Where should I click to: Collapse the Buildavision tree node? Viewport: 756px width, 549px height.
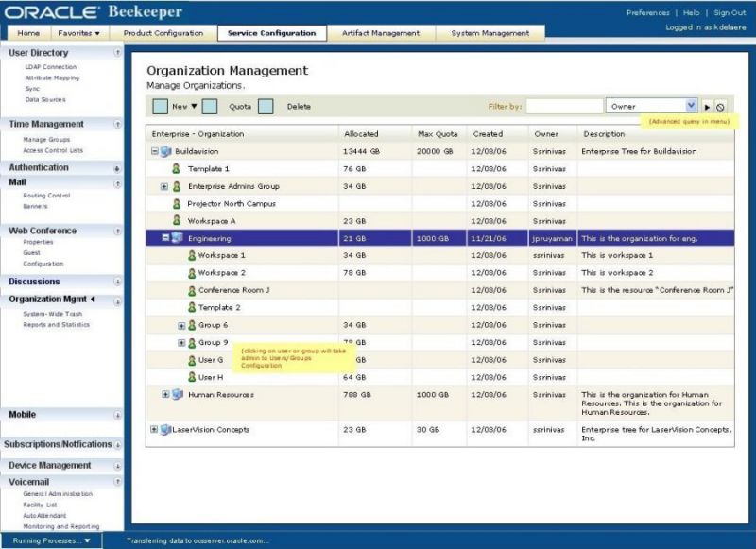[155, 151]
